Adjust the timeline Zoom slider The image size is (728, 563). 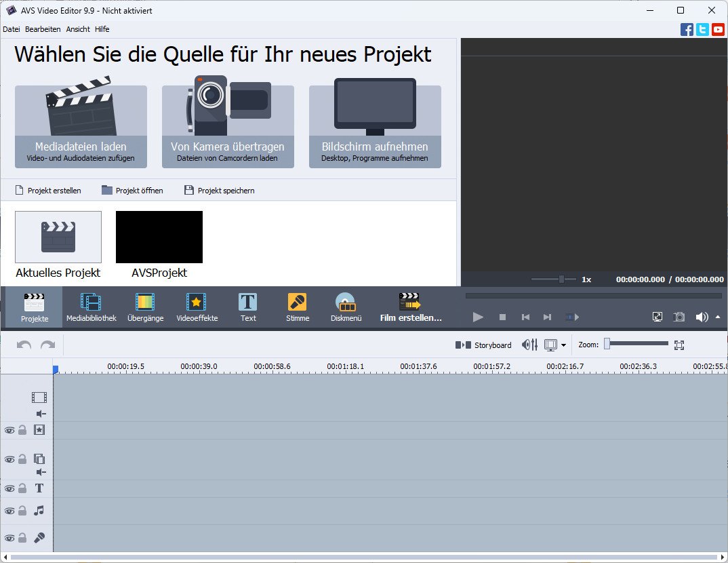[636, 344]
